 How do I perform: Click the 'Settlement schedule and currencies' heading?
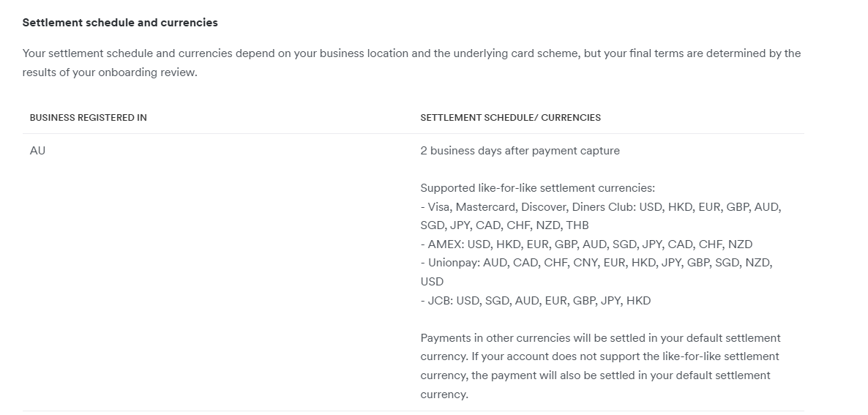tap(120, 23)
